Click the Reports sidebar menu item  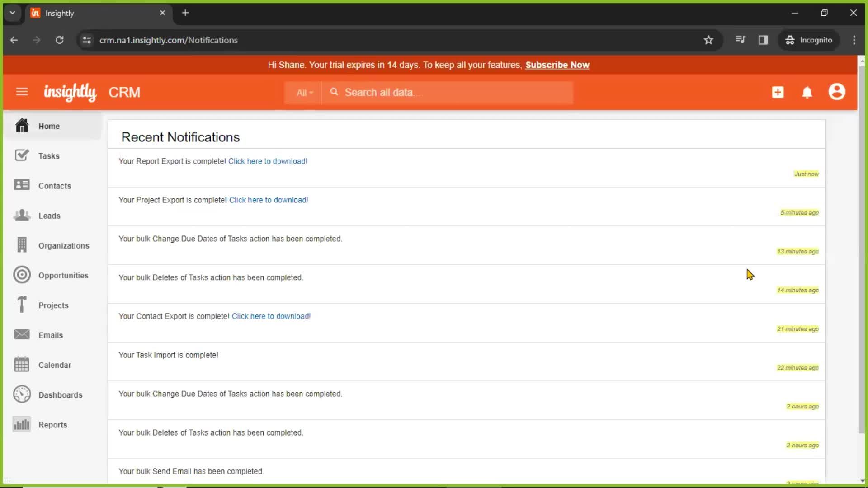(x=52, y=424)
